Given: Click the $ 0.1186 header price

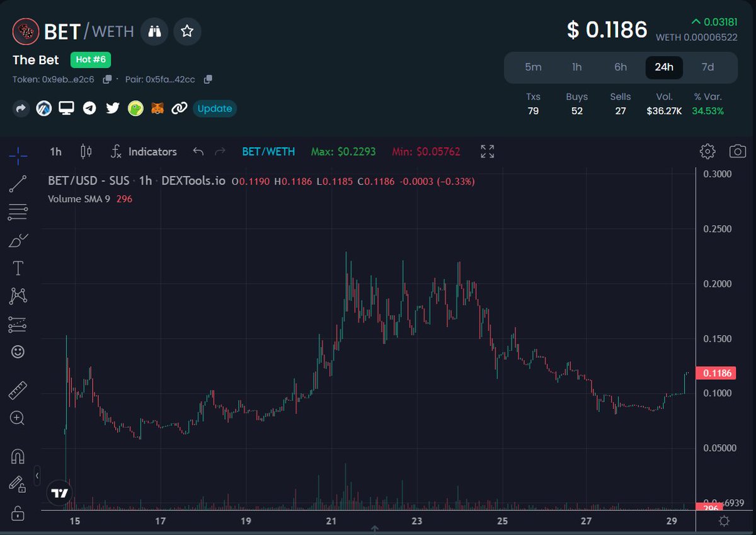Looking at the screenshot, I should pyautogui.click(x=607, y=30).
